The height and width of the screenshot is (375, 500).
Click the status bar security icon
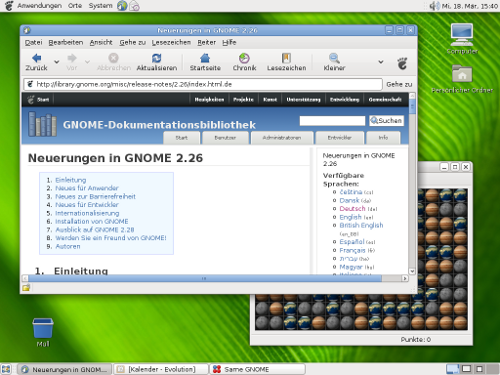coord(26,288)
